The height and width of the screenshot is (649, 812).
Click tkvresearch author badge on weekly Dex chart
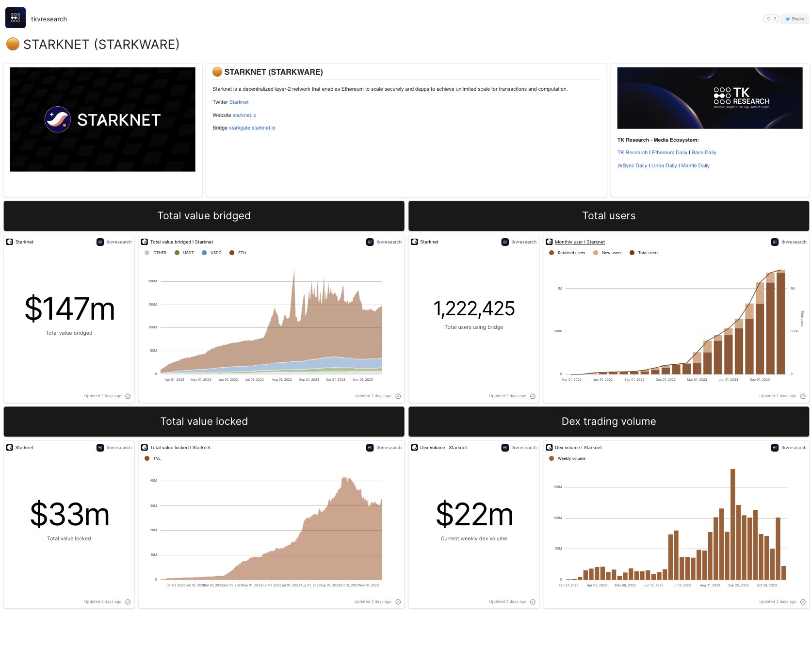point(789,448)
